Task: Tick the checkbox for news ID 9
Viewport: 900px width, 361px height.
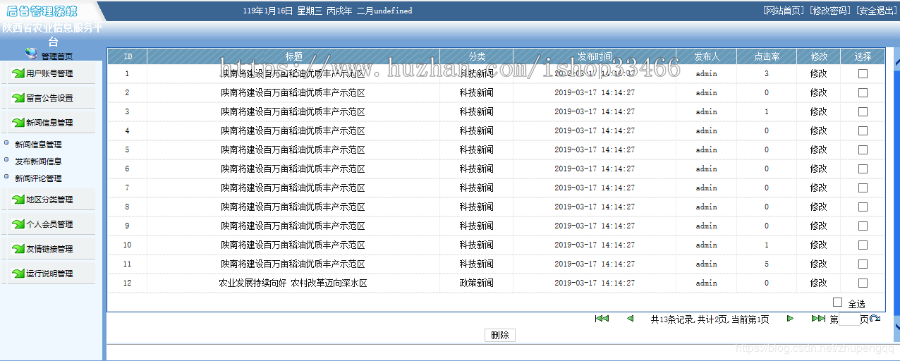Action: click(x=863, y=226)
